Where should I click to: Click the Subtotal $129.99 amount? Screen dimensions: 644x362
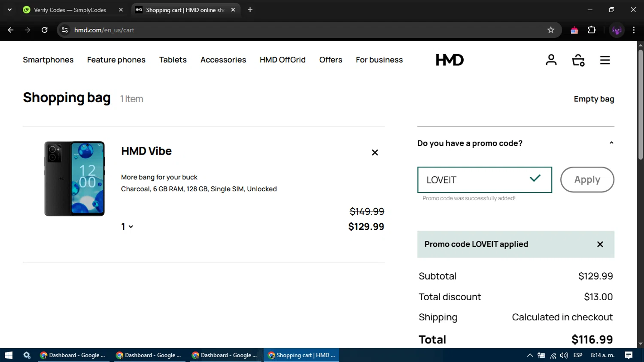pyautogui.click(x=595, y=276)
